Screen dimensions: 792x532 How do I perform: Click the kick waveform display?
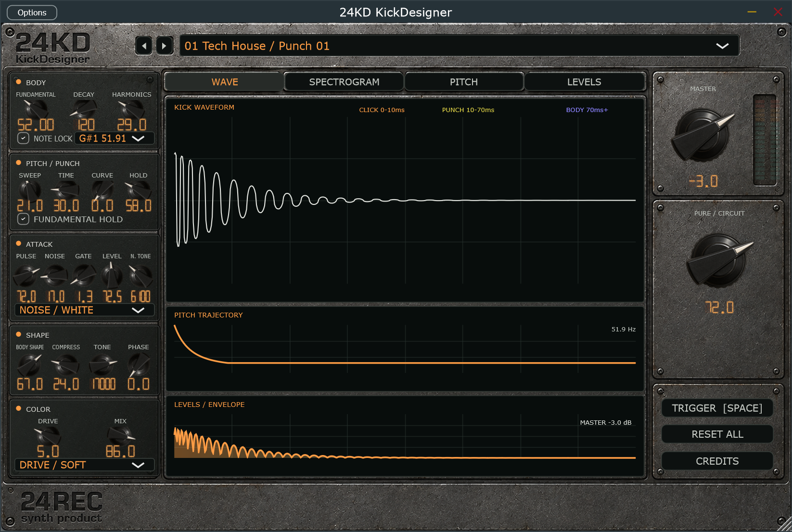coord(405,200)
